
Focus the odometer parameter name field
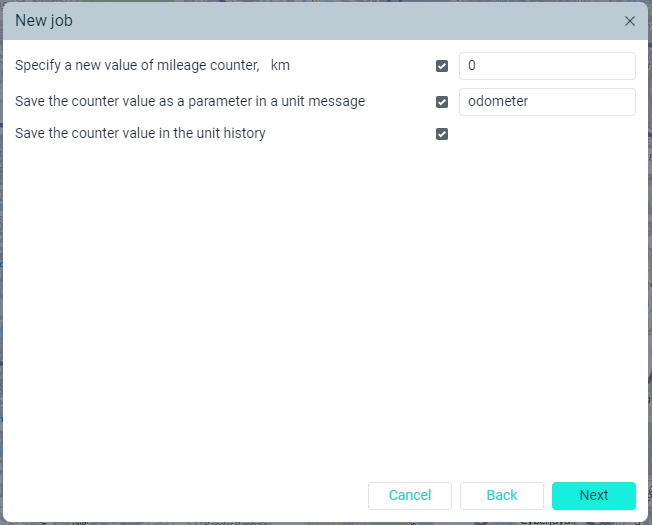click(547, 102)
